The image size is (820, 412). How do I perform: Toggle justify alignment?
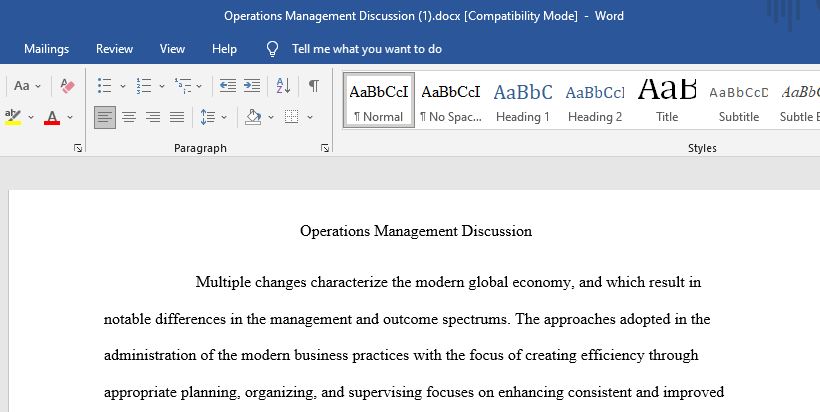177,117
